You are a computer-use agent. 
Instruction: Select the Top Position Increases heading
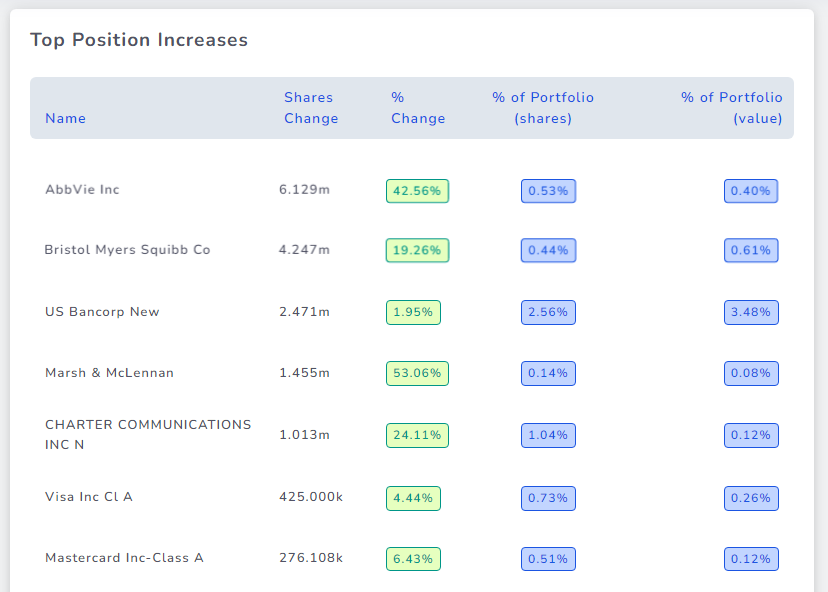139,40
